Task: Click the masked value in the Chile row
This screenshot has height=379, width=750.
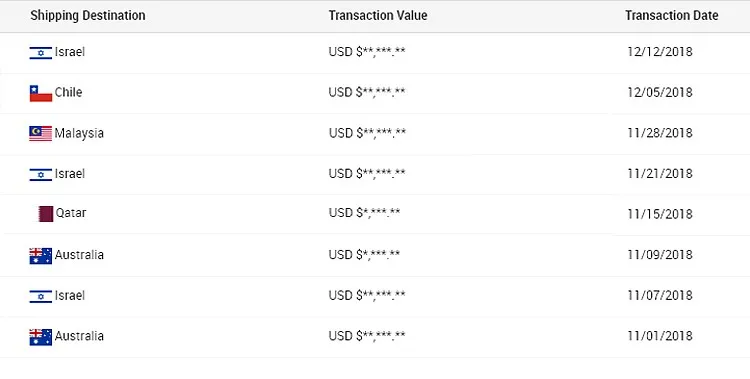Action: (367, 92)
